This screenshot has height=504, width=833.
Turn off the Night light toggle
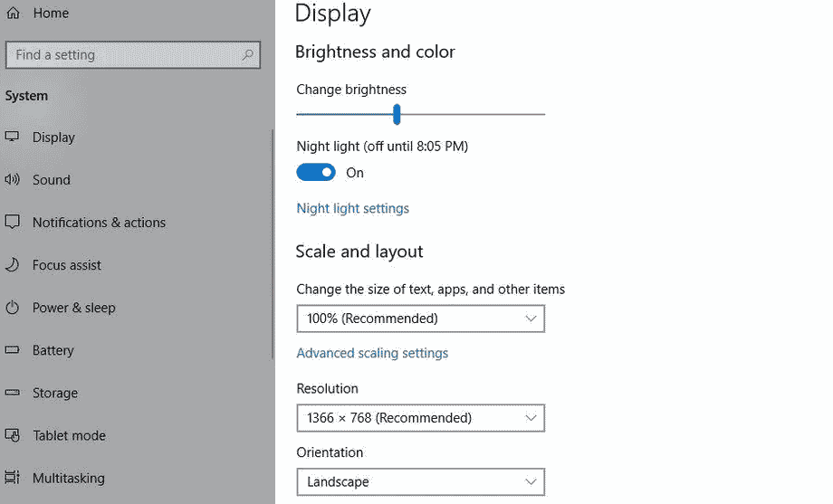point(316,172)
